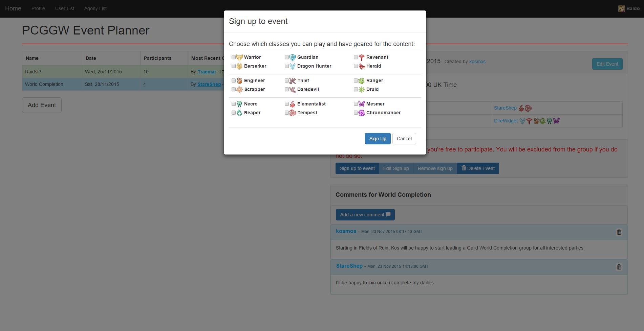Open StareShep comment author link
This screenshot has width=644, height=331.
pos(349,266)
